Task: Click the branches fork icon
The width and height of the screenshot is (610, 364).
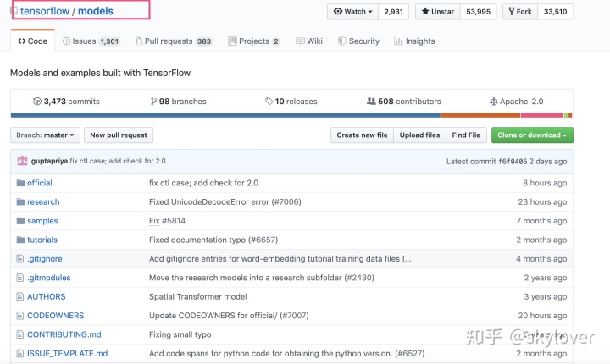Action: 153,102
